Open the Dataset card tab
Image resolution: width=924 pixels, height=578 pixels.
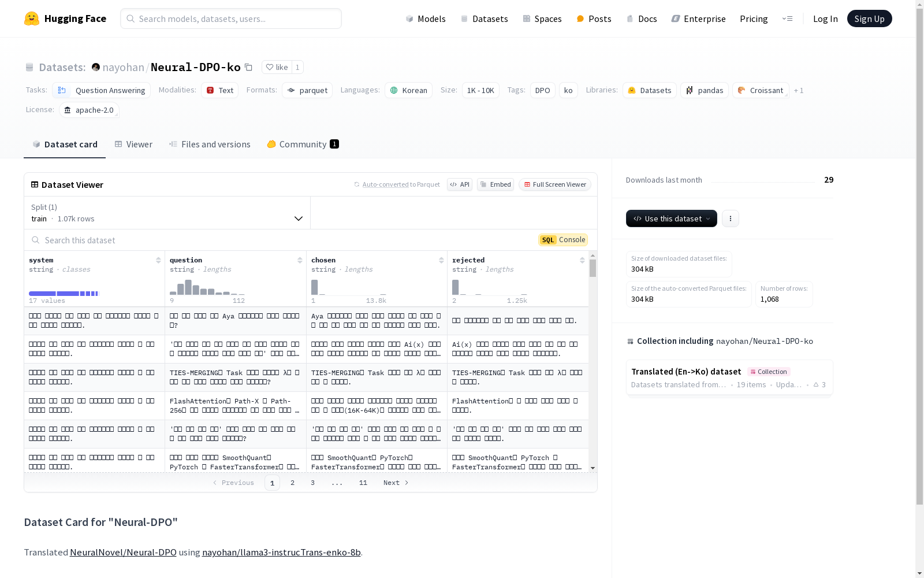(x=65, y=144)
